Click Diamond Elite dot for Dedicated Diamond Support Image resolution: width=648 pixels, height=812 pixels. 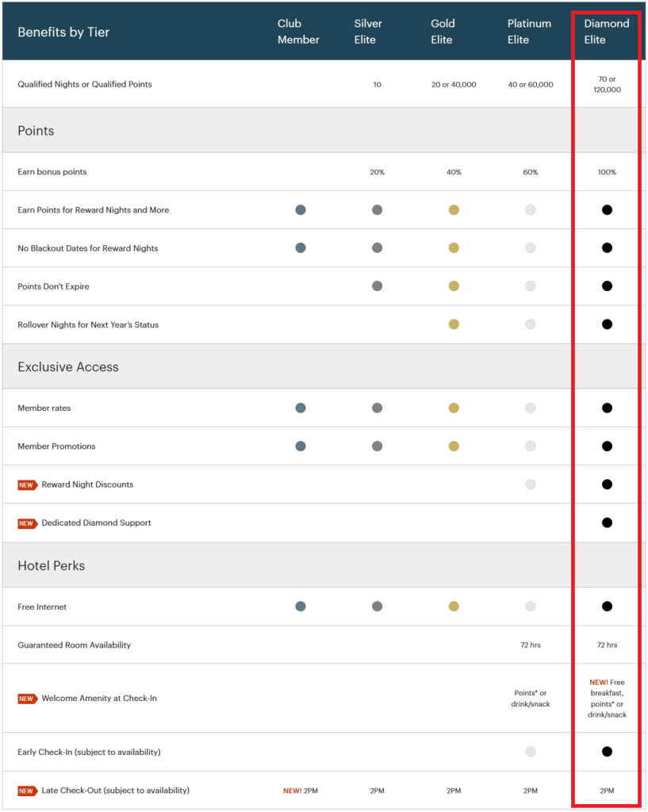[x=607, y=523]
